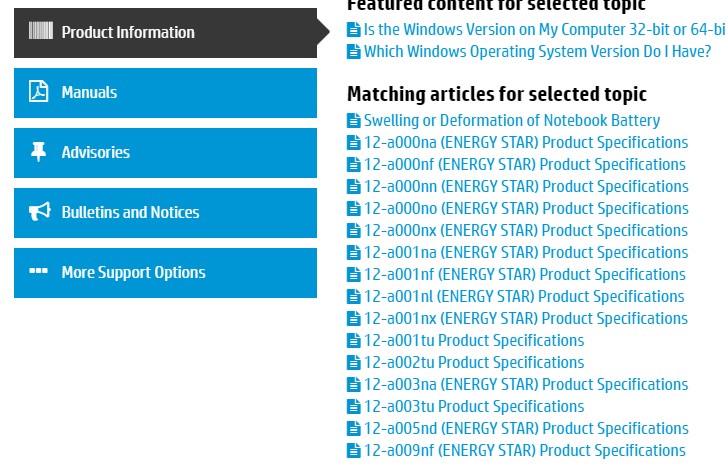Screen dimensions: 726x465
Task: Click document icon beside 12-a000no
Action: [354, 209]
